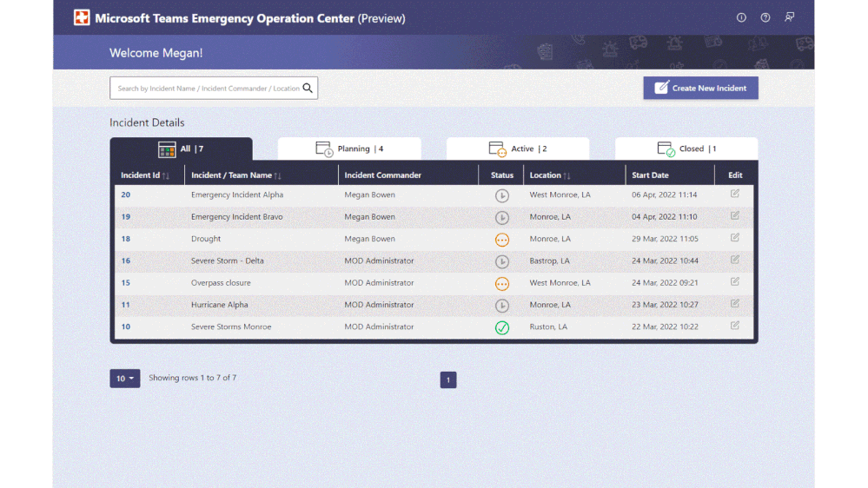Edit Emergency Incident Bravo row pencil icon
The width and height of the screenshot is (868, 488).
click(734, 216)
